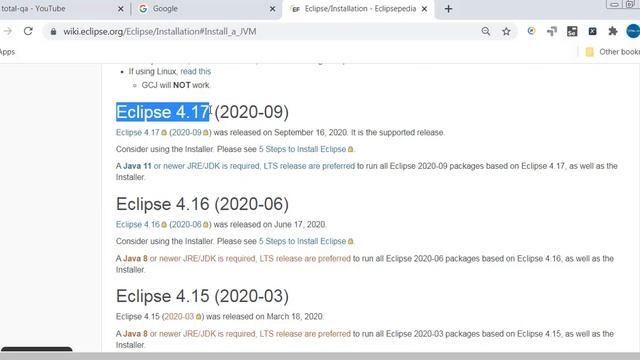Click the lock icon in the address bar
Screen dimensions: 640x360
[53, 31]
